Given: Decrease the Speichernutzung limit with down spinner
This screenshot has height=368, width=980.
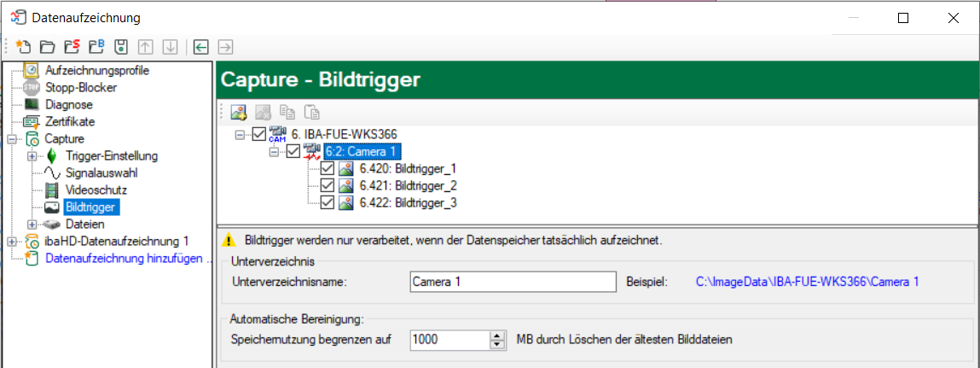Looking at the screenshot, I should pos(497,345).
